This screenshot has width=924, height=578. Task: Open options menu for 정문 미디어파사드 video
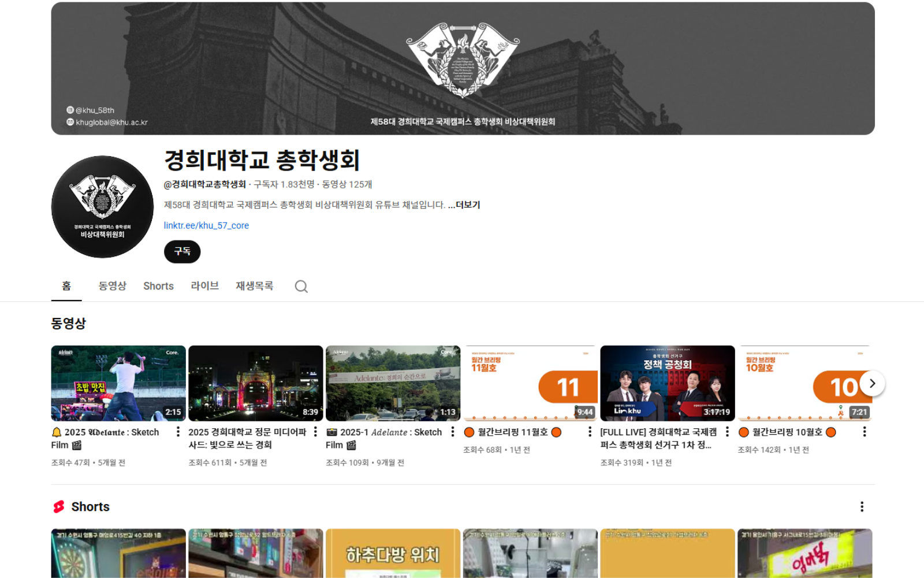pos(315,432)
